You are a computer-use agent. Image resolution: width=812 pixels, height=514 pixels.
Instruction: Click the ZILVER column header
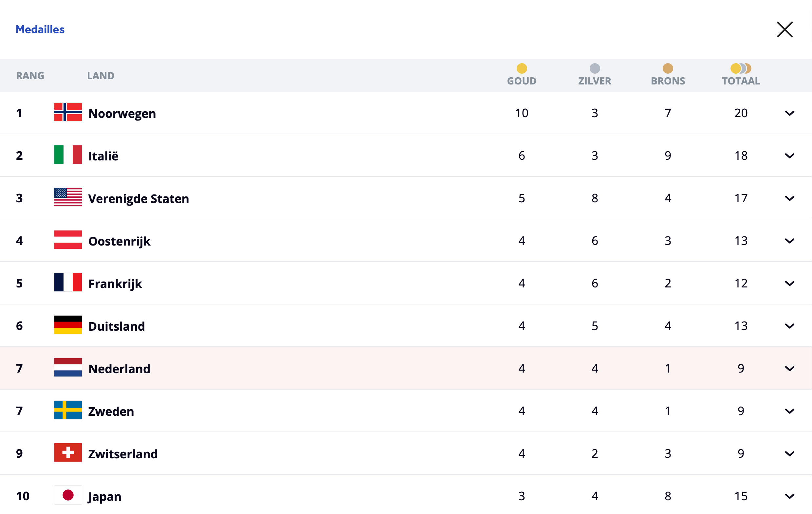(595, 81)
